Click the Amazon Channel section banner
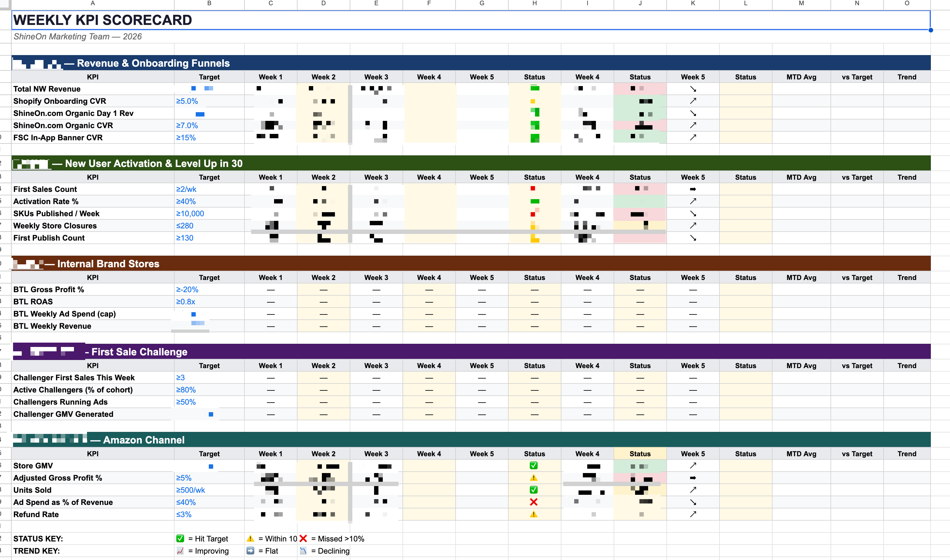The image size is (950, 560). click(x=144, y=440)
